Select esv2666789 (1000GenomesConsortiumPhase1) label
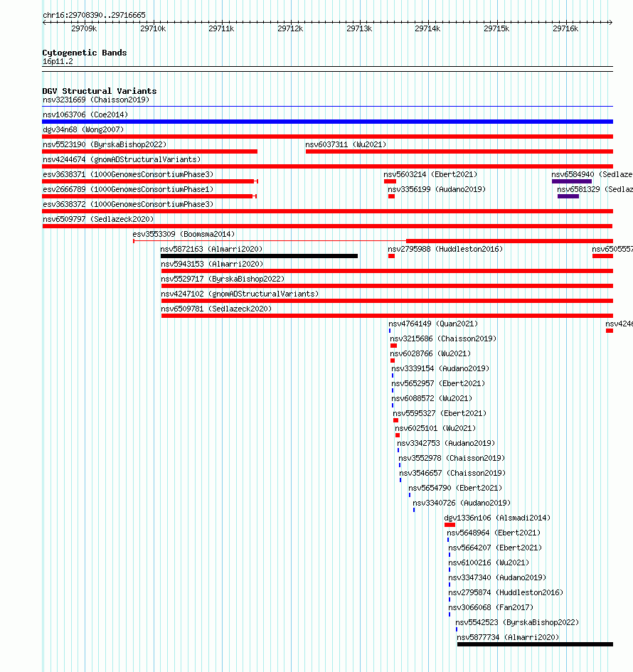 128,189
